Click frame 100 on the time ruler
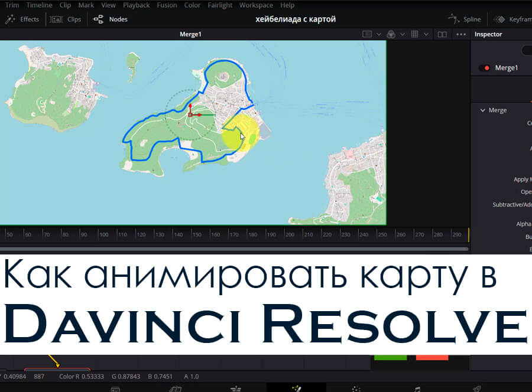Viewport: 532px width, 392px height. click(x=103, y=234)
